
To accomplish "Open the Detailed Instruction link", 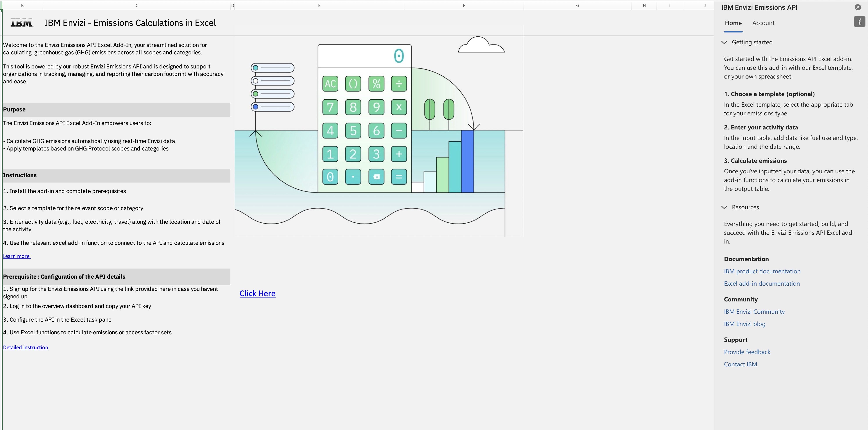I will (x=25, y=347).
